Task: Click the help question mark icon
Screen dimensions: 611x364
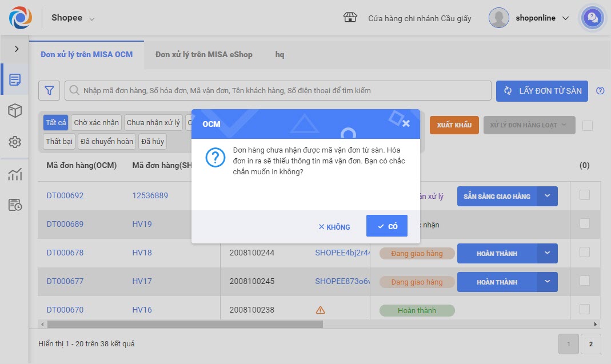Action: pos(600,90)
